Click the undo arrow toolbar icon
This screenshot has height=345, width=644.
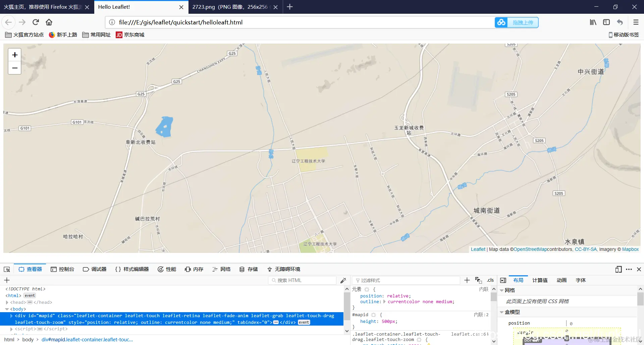click(620, 22)
